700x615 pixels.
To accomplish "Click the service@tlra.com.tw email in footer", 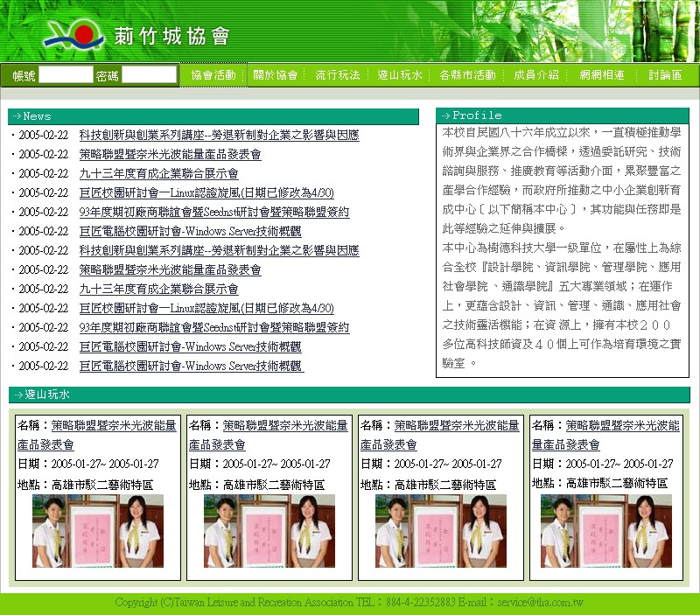I will pos(540,603).
